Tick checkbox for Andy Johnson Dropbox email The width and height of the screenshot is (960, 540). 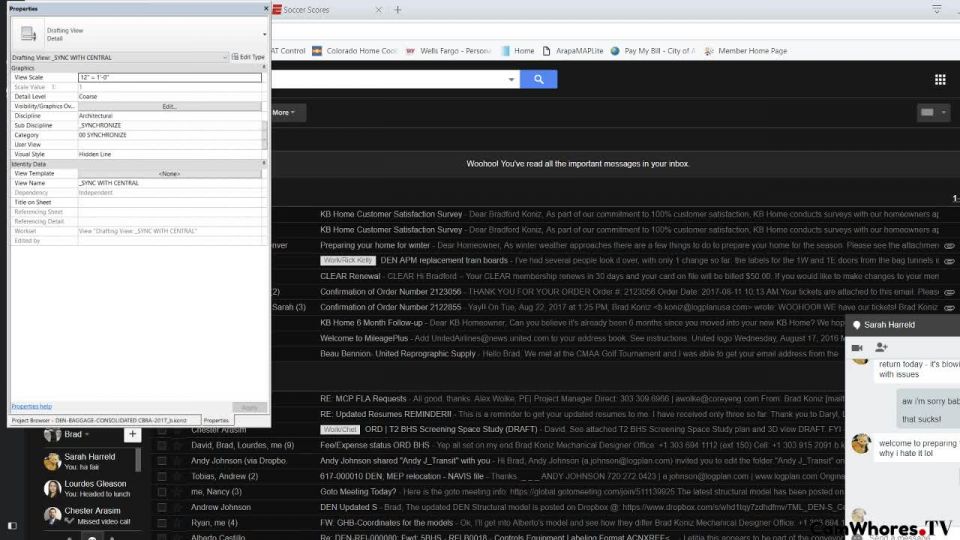click(161, 461)
